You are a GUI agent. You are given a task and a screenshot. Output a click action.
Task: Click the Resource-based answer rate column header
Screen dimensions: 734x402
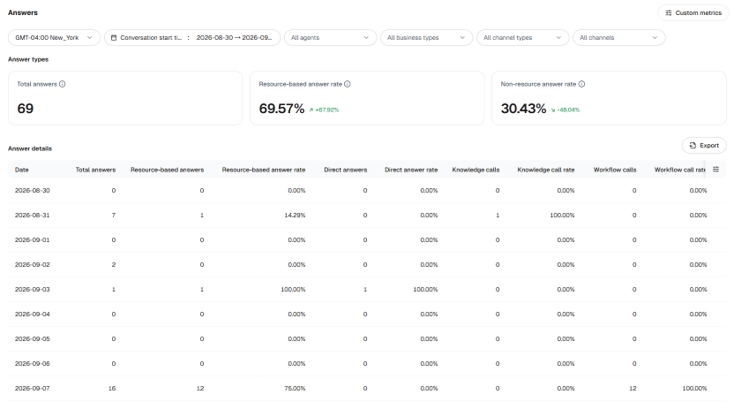click(x=264, y=170)
